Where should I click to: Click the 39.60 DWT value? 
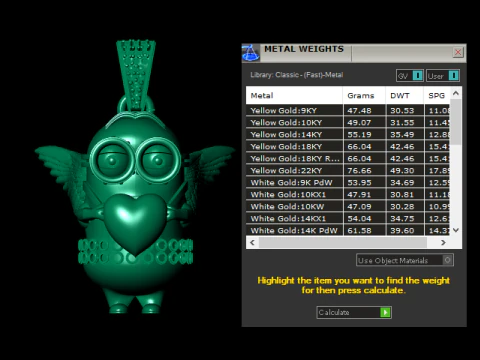pyautogui.click(x=402, y=231)
